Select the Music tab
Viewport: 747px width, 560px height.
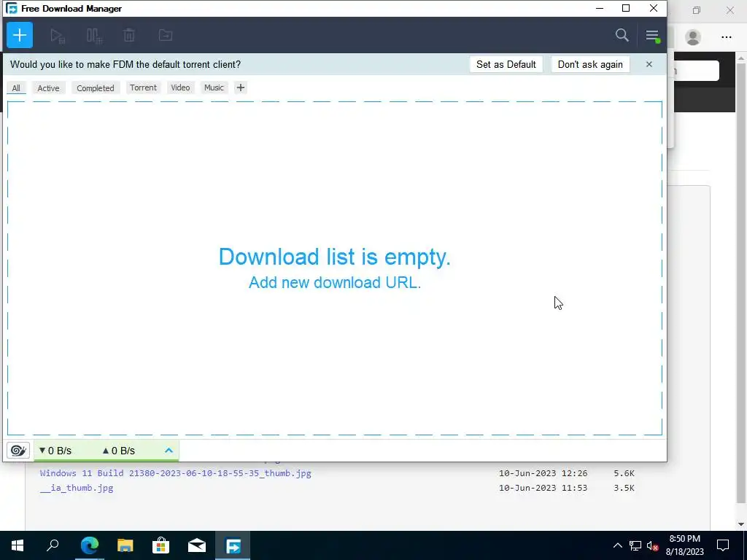pyautogui.click(x=214, y=87)
